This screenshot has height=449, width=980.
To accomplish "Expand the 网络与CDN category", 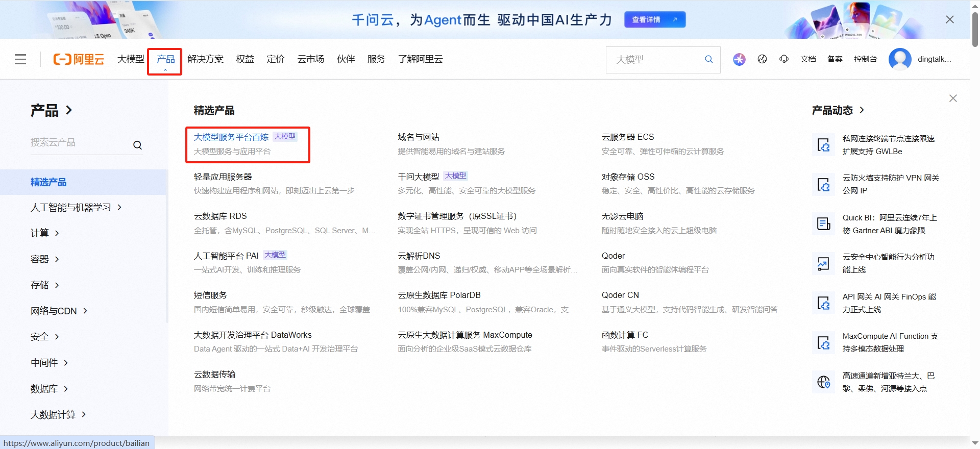I will (59, 311).
